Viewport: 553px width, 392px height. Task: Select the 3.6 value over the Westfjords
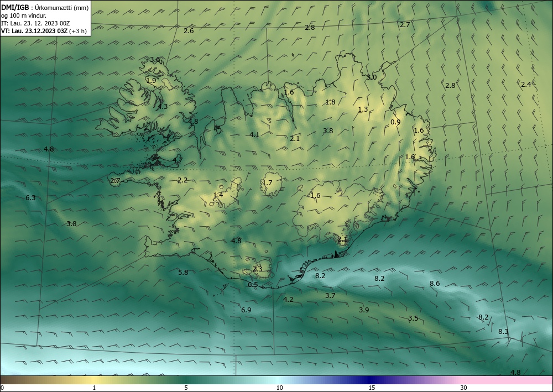coord(155,60)
